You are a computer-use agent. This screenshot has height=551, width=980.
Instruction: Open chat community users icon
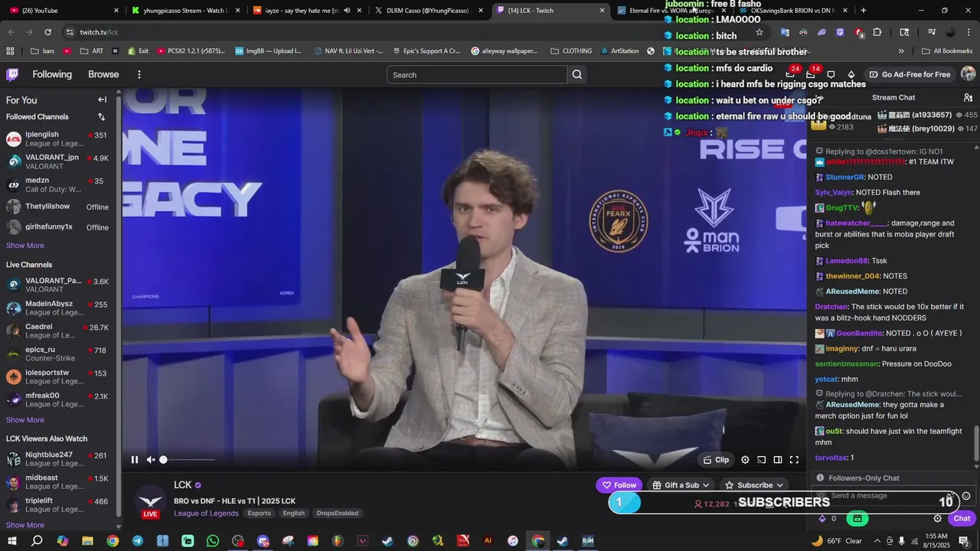coord(968,98)
